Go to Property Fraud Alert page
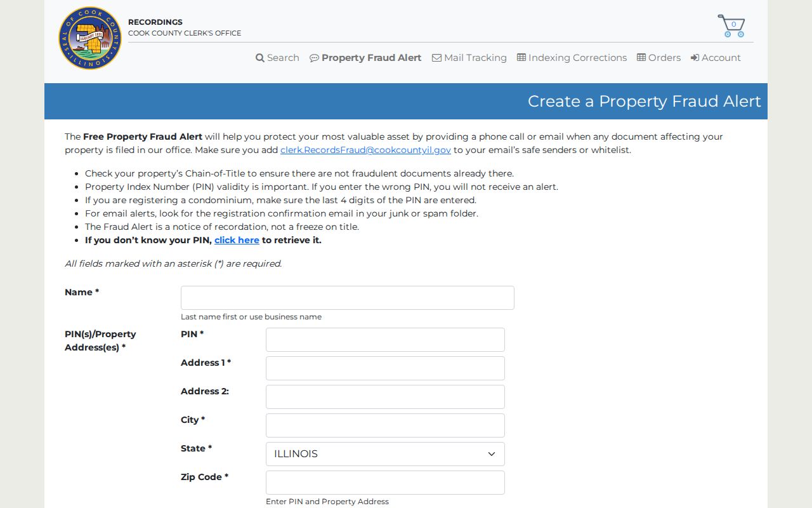The width and height of the screenshot is (812, 508). [x=365, y=58]
